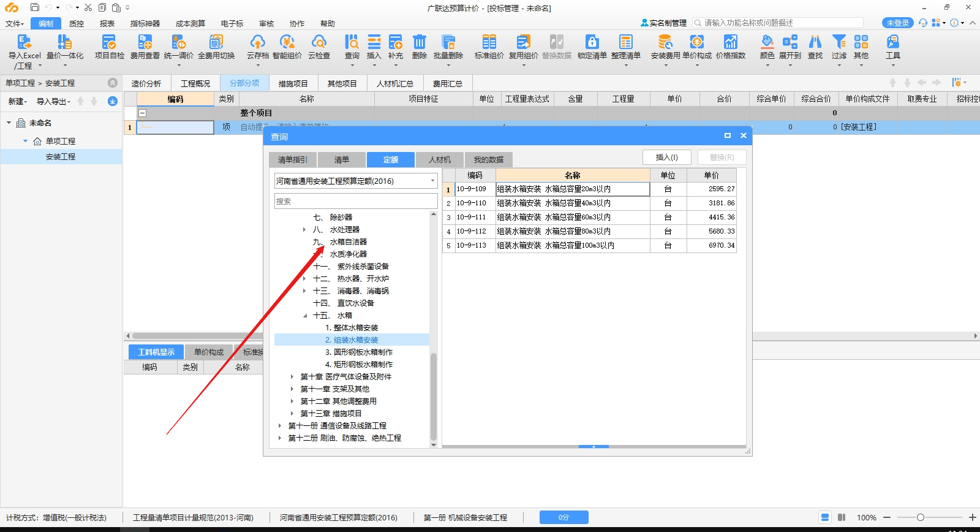Viewport: 980px width, 532px height.
Task: Open 复用组价 tool
Action: tap(524, 47)
